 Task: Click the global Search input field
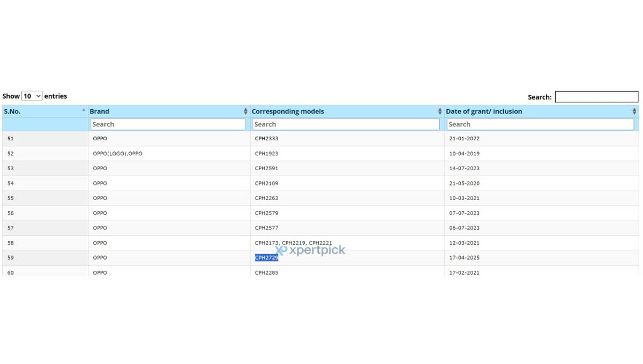tap(596, 97)
